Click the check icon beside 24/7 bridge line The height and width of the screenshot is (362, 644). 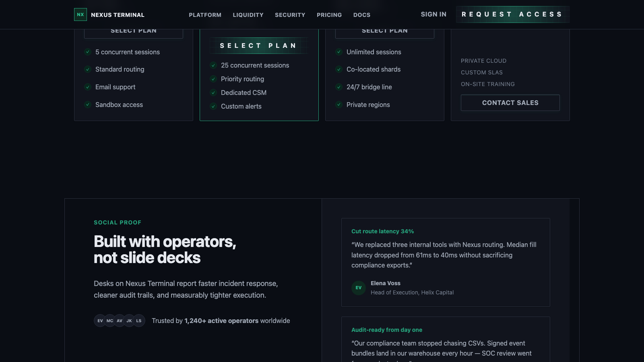pyautogui.click(x=339, y=87)
